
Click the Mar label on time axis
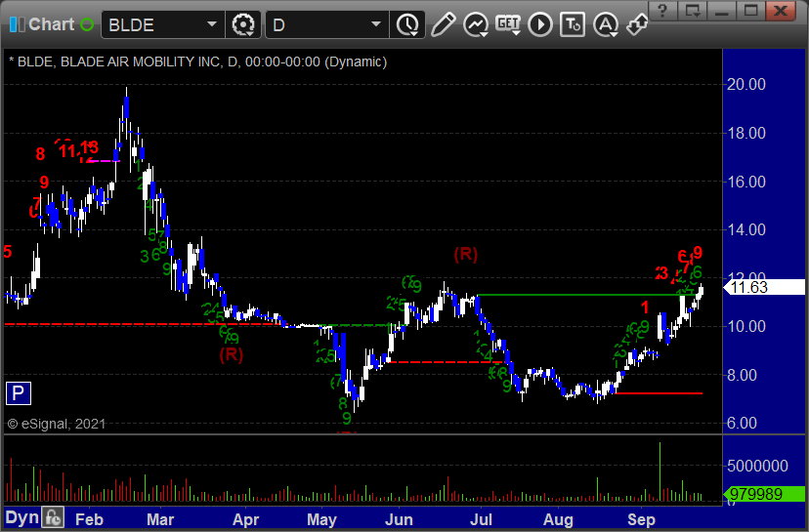[x=160, y=519]
